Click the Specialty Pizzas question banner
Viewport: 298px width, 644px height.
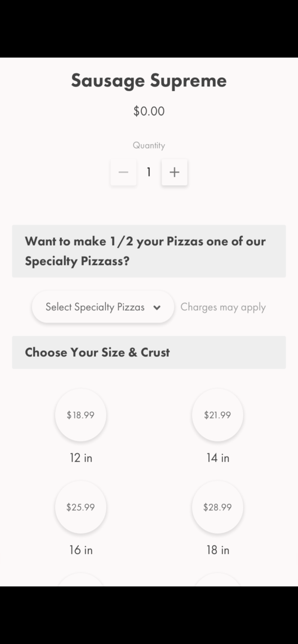coord(149,251)
